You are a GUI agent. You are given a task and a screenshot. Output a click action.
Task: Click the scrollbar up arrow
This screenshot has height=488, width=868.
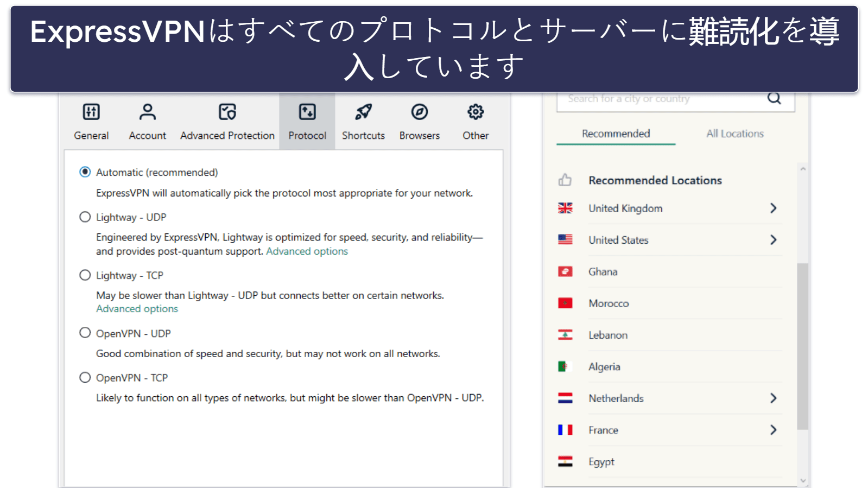tap(803, 169)
